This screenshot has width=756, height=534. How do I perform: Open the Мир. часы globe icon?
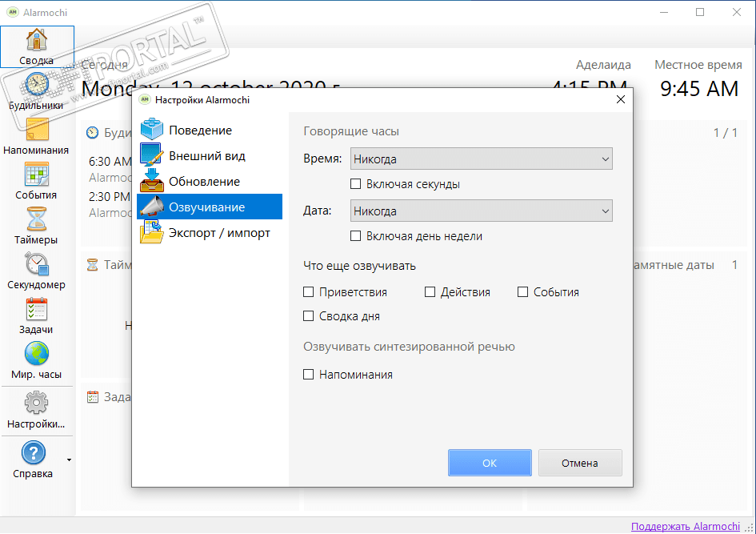(37, 354)
